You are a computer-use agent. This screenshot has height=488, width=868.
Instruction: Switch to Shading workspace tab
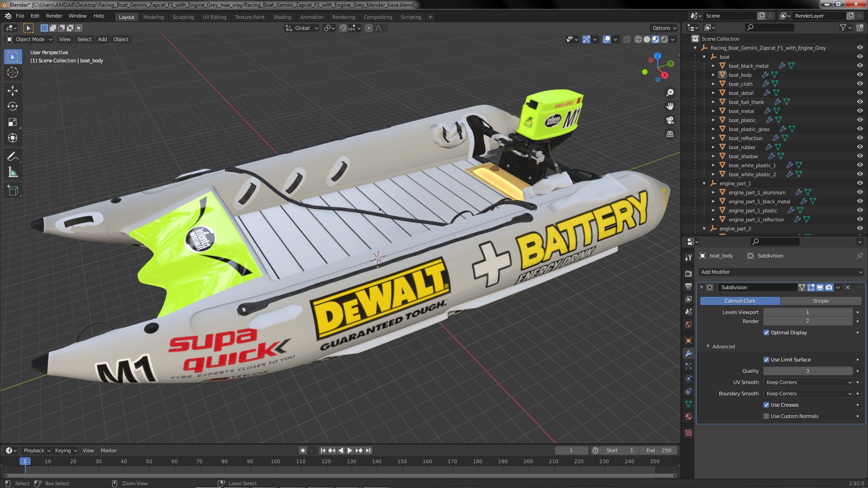click(x=282, y=17)
